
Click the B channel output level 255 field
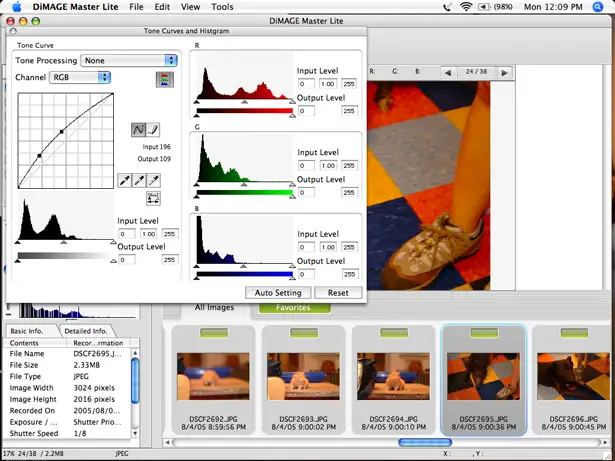349,274
